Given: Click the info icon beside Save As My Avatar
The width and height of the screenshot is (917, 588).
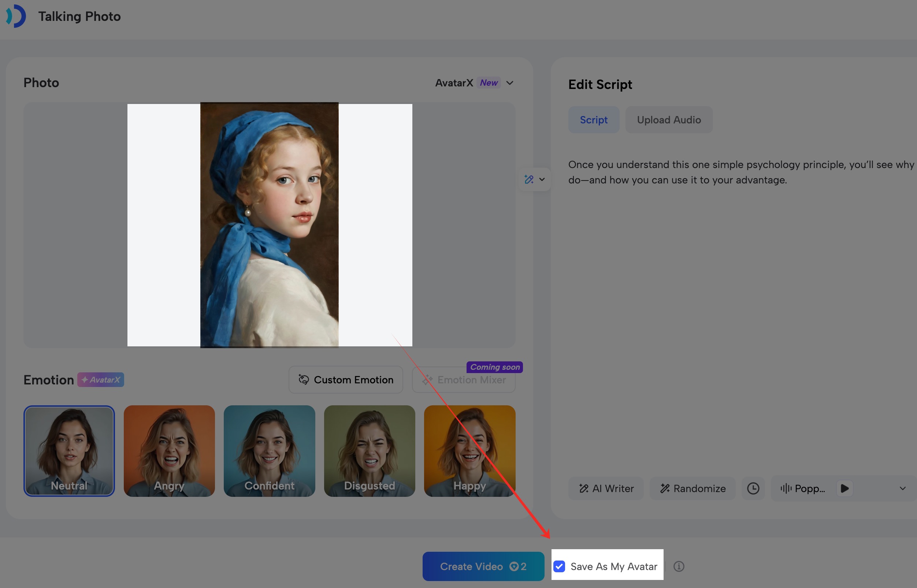Looking at the screenshot, I should point(678,566).
